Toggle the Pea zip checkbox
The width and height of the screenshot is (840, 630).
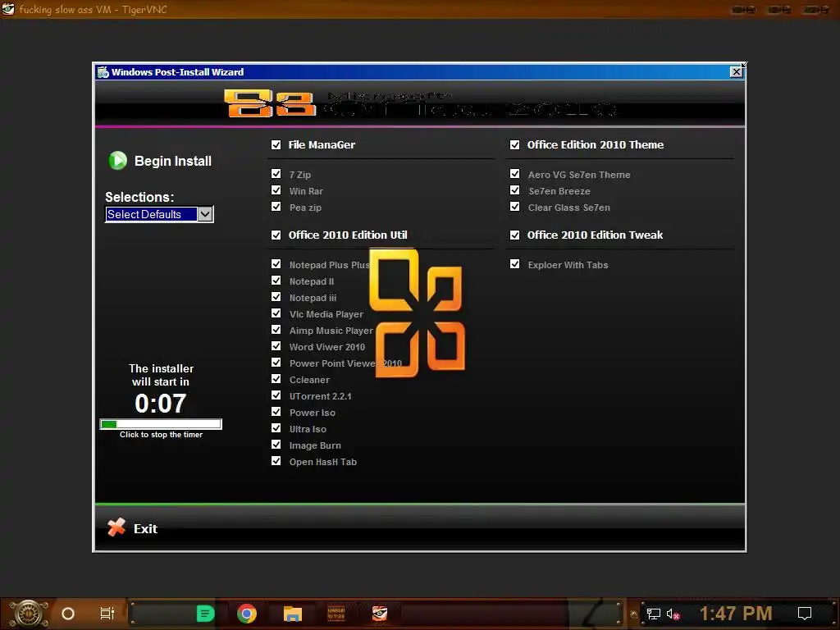(276, 206)
